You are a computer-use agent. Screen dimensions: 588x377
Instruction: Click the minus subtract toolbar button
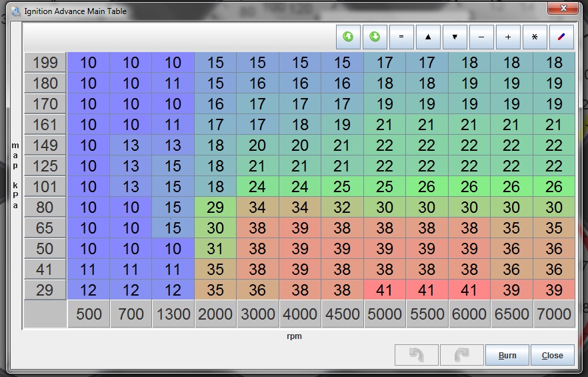(481, 37)
